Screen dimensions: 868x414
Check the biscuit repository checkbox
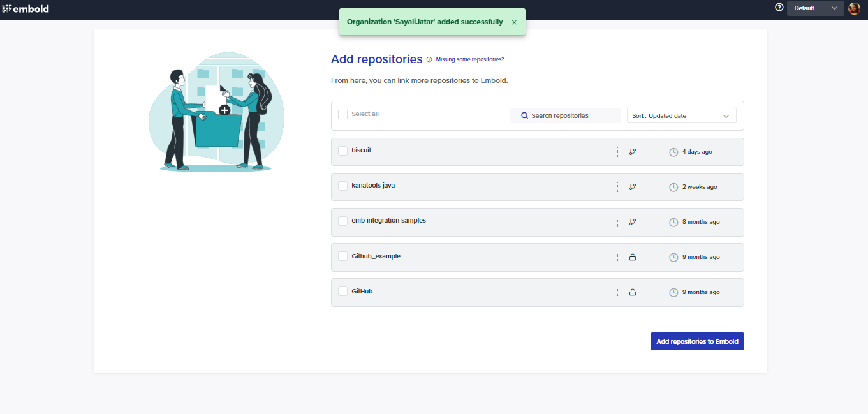[x=342, y=151]
